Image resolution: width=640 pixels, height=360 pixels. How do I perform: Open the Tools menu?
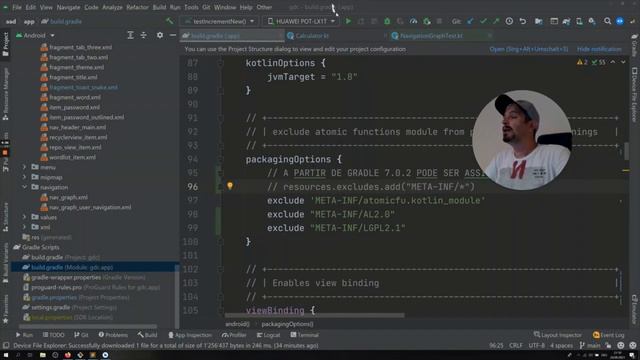tap(191, 7)
